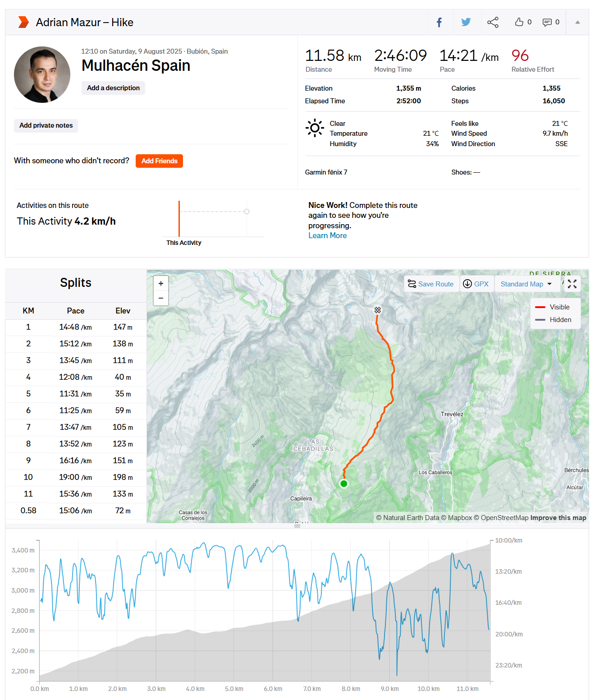This screenshot has height=700, width=595.
Task: Share activity on Twitter
Action: tap(466, 22)
